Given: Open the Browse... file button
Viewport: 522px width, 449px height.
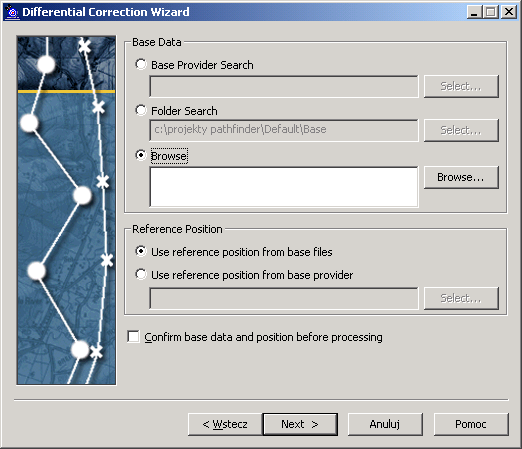Looking at the screenshot, I should [x=461, y=177].
